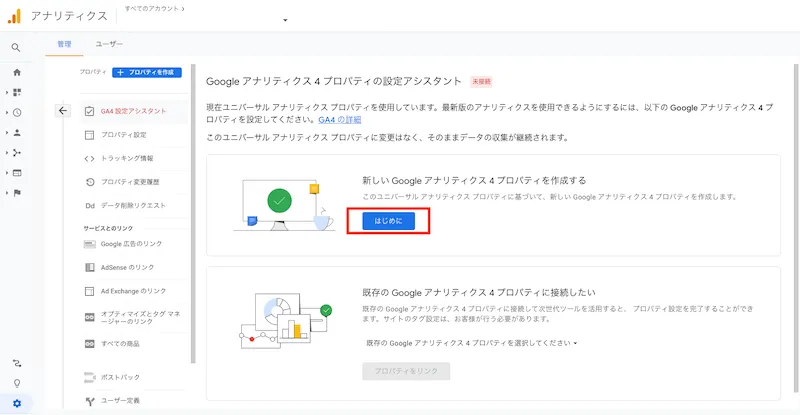Select すべての商品 text

click(120, 344)
